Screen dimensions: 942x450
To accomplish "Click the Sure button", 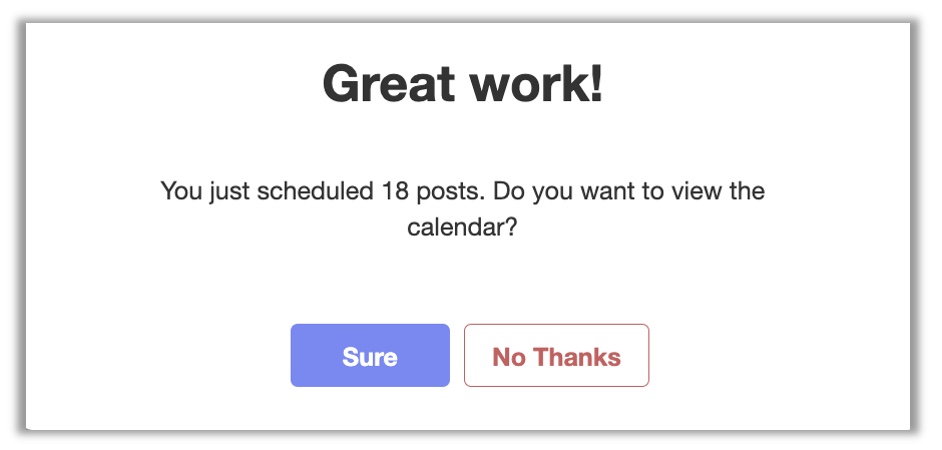I will (x=370, y=356).
